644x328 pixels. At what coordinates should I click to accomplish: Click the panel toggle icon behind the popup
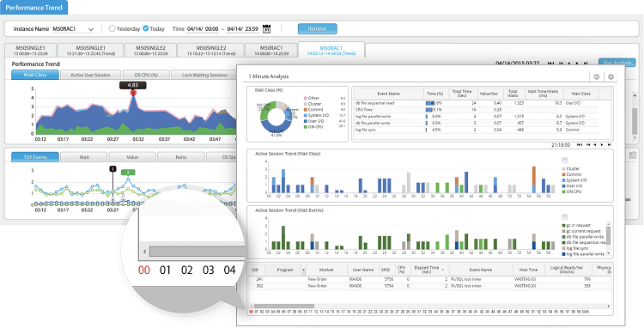[633, 155]
